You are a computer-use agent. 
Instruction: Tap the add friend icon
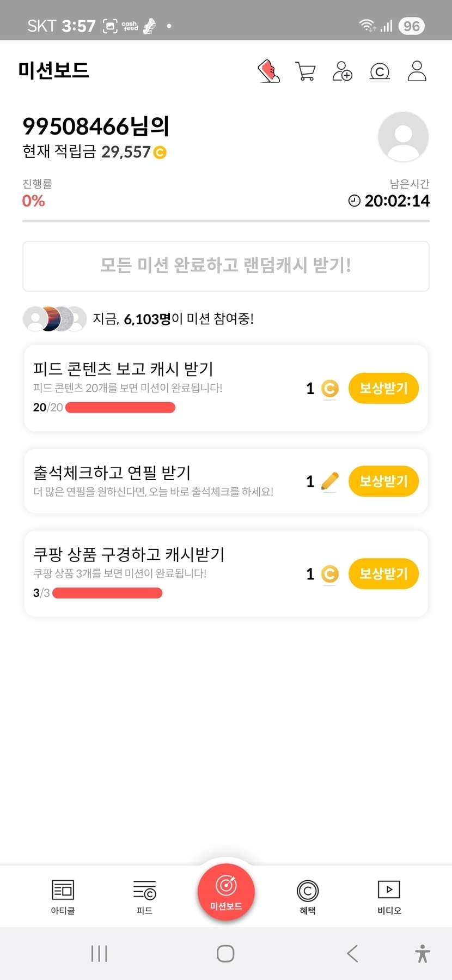coord(343,71)
